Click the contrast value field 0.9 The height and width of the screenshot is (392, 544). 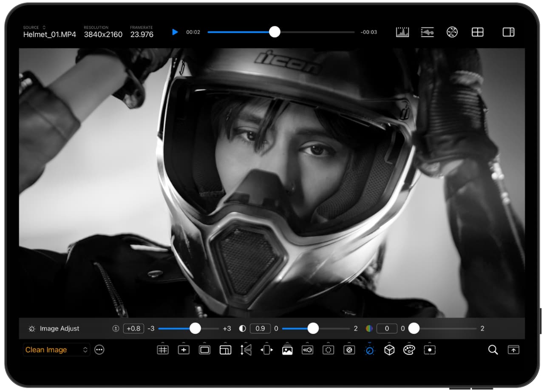tap(261, 328)
